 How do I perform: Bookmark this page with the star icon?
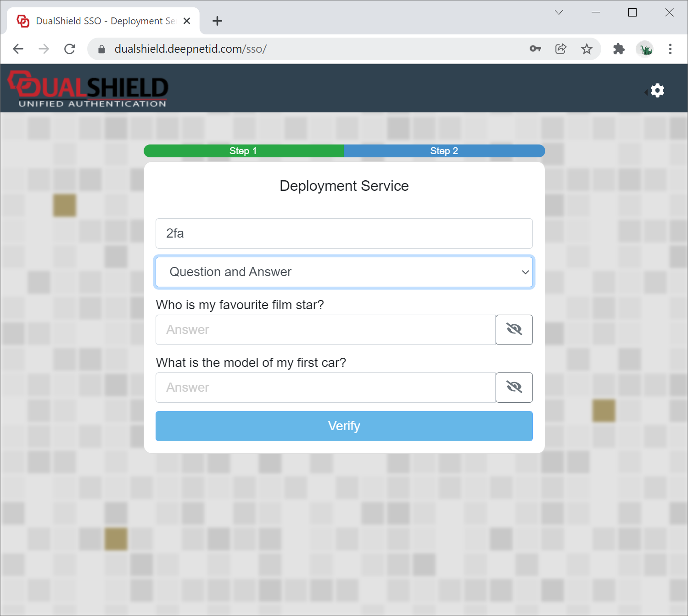587,49
